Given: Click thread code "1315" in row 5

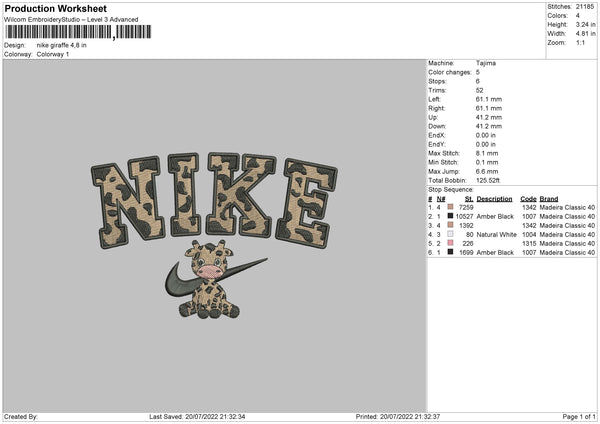Looking at the screenshot, I should (529, 243).
